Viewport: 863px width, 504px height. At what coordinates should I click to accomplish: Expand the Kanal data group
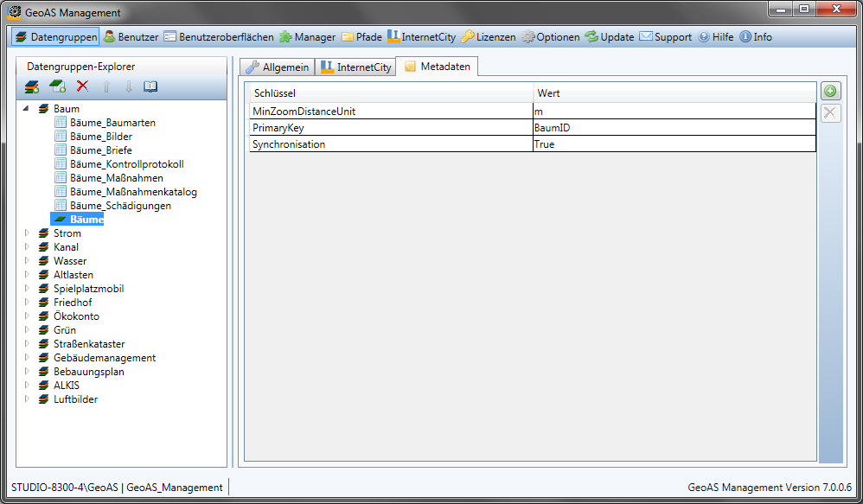click(27, 246)
